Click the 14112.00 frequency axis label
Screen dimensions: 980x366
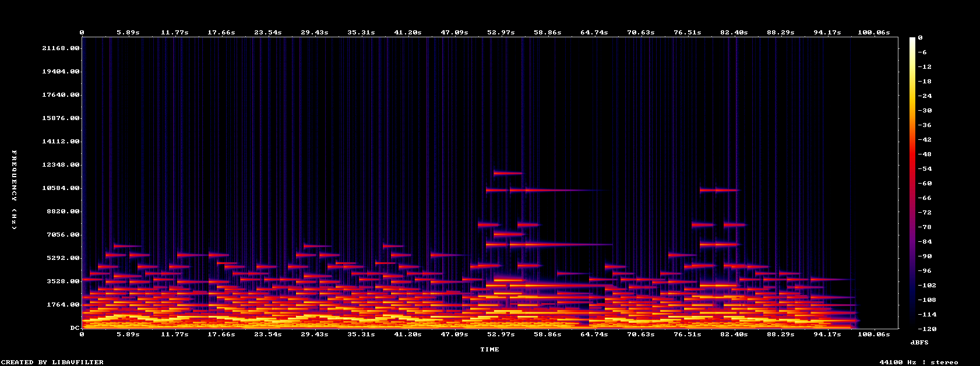[x=61, y=142]
